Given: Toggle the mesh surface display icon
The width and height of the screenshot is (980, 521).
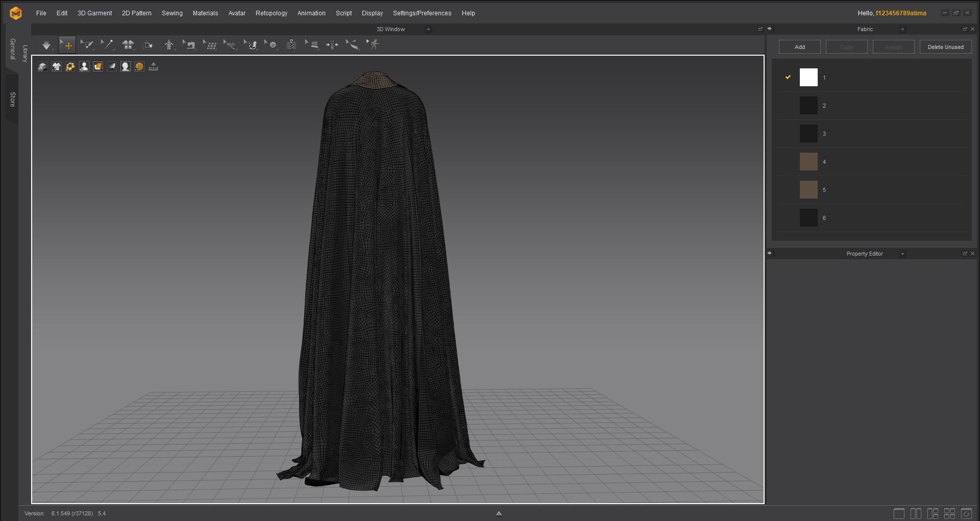Looking at the screenshot, I should tap(97, 66).
